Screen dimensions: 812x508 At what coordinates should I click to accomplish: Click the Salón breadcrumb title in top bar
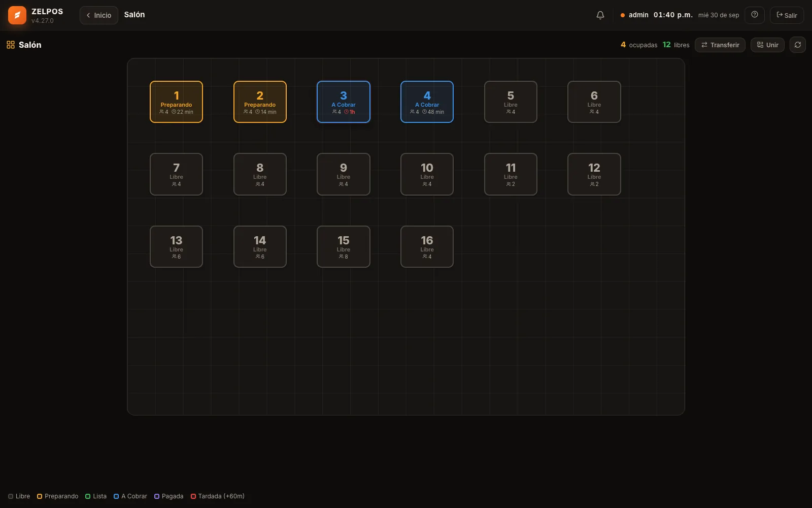coord(134,15)
